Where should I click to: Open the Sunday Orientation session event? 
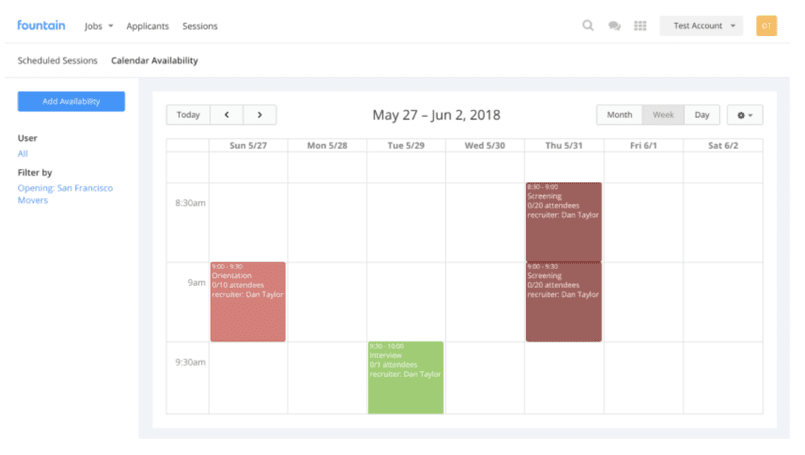pos(247,301)
